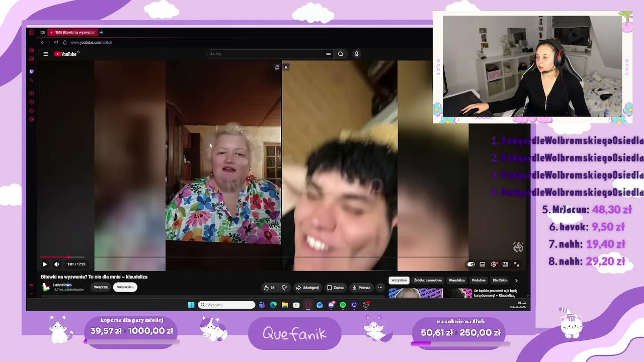Select the Podobne filter chip
Image resolution: width=644 pixels, height=362 pixels.
coord(478,280)
